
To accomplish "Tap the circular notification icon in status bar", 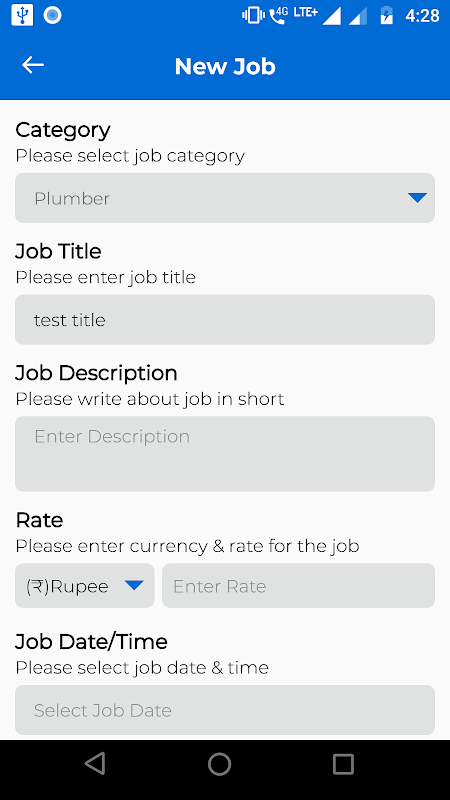I will tap(53, 15).
